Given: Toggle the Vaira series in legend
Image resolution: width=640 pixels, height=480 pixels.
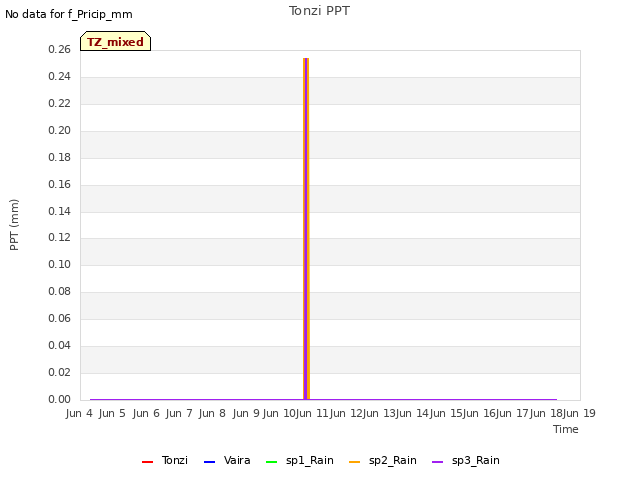Looking at the screenshot, I should tap(227, 460).
